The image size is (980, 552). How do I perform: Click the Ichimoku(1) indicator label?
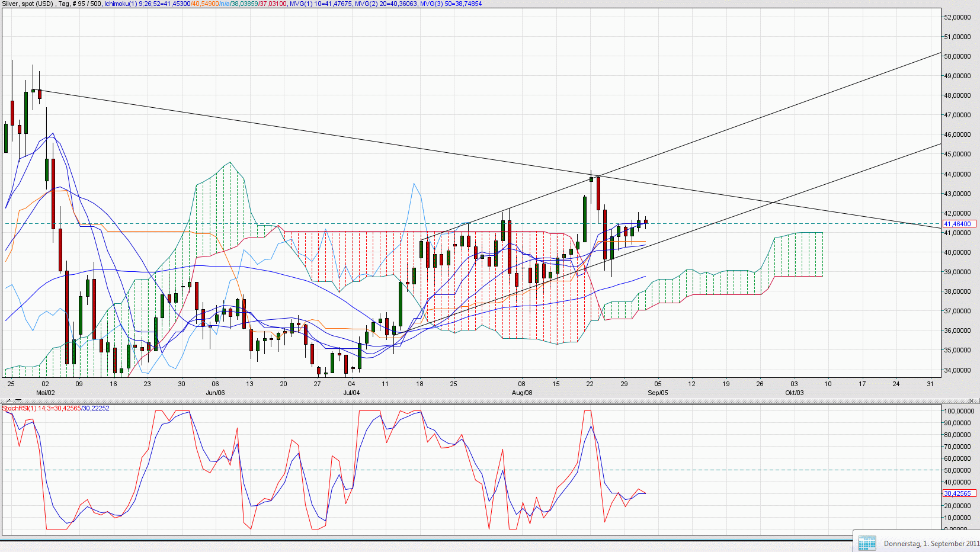coord(121,4)
